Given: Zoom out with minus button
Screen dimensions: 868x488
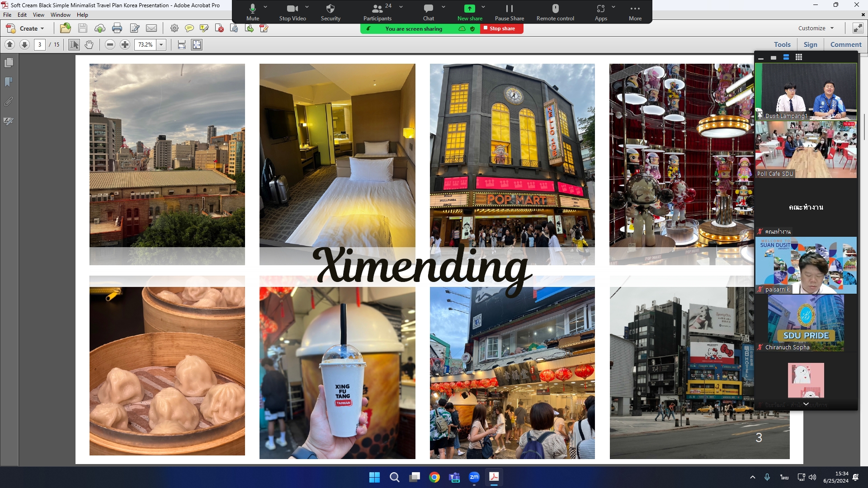Looking at the screenshot, I should [x=110, y=44].
